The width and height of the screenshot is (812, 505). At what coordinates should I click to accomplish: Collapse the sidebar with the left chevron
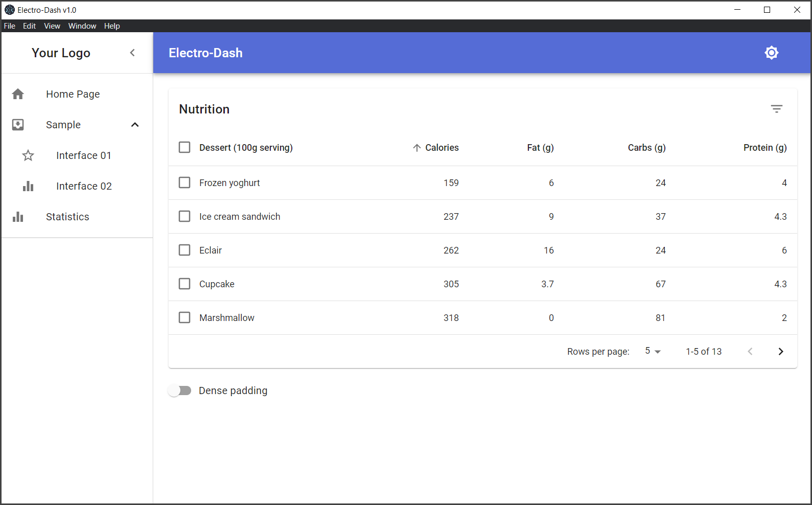pyautogui.click(x=132, y=53)
